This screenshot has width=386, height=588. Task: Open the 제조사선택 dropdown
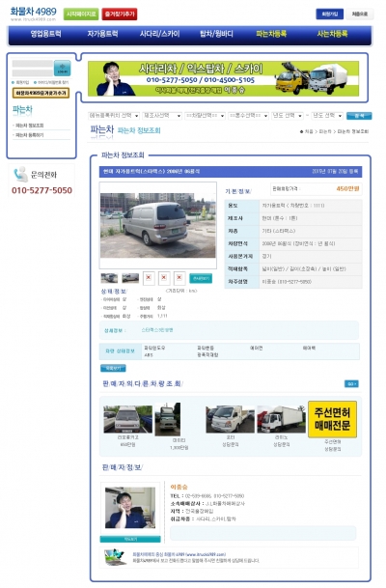click(162, 116)
